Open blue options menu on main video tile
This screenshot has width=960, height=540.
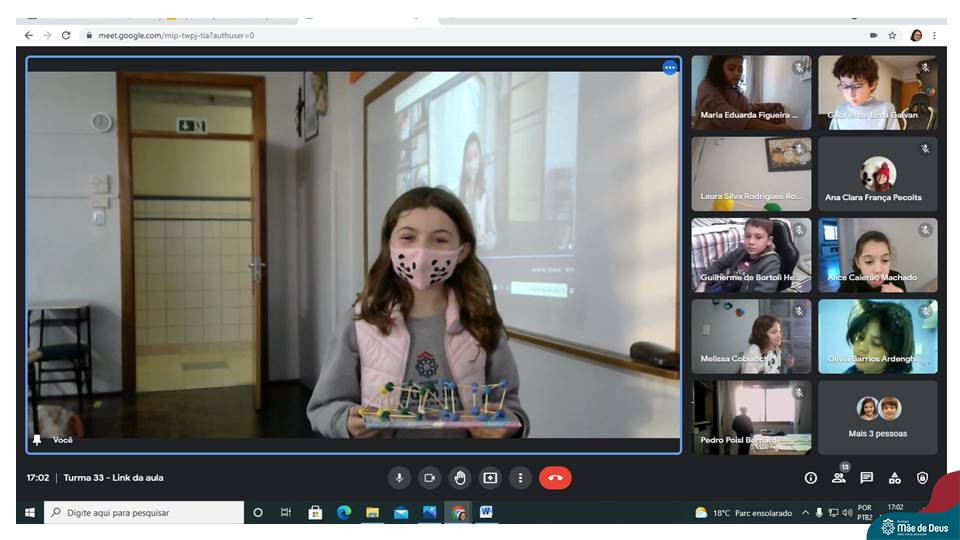[x=670, y=67]
